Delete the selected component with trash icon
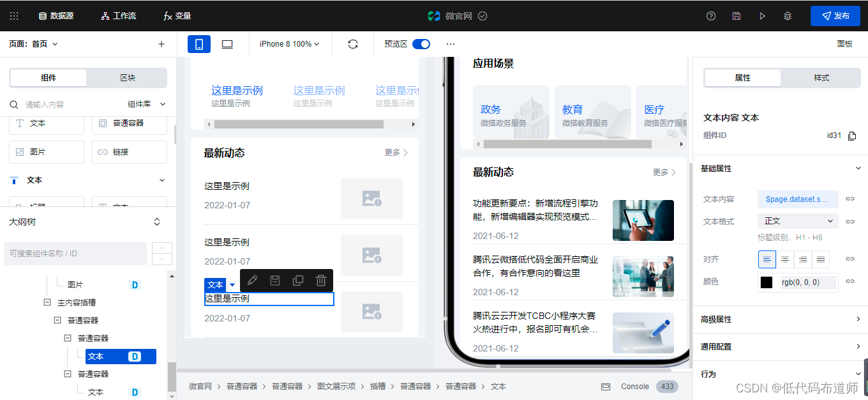The width and height of the screenshot is (868, 400). [321, 280]
